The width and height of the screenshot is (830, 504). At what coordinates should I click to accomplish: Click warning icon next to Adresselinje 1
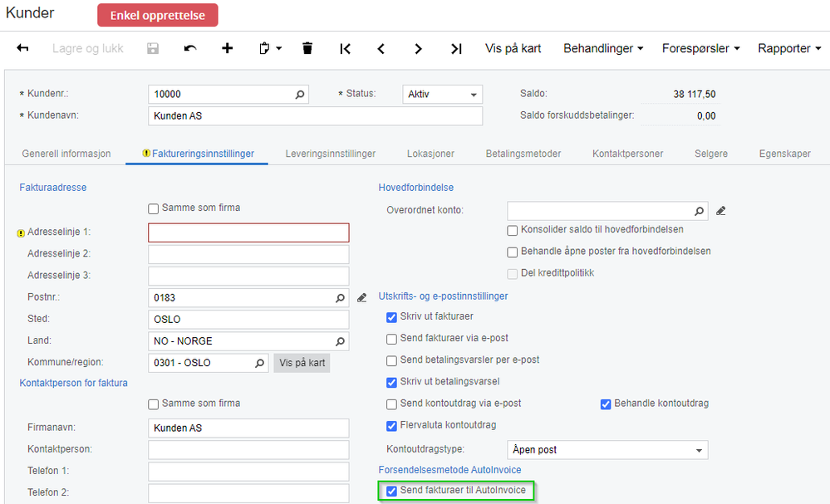tap(21, 232)
